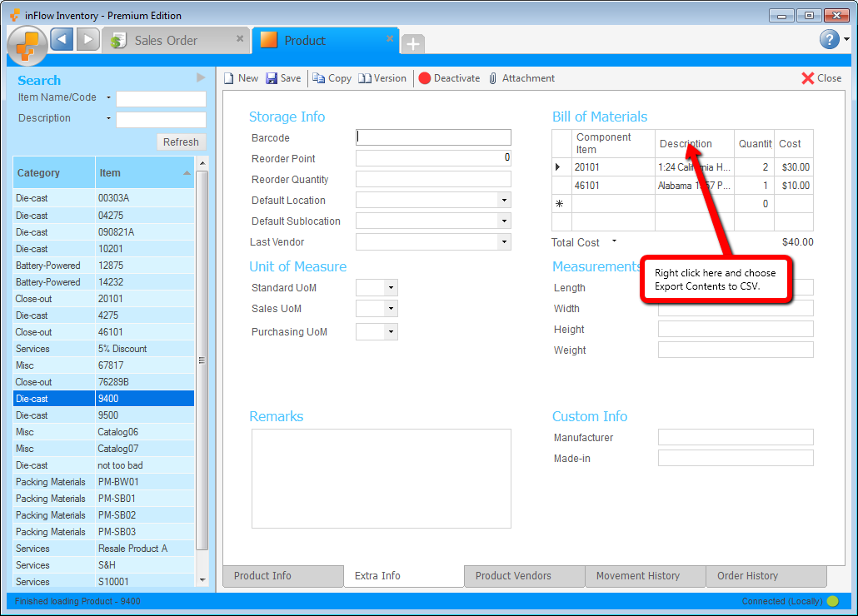Expand the Default Sublocation dropdown
This screenshot has width=858, height=616.
pos(504,221)
